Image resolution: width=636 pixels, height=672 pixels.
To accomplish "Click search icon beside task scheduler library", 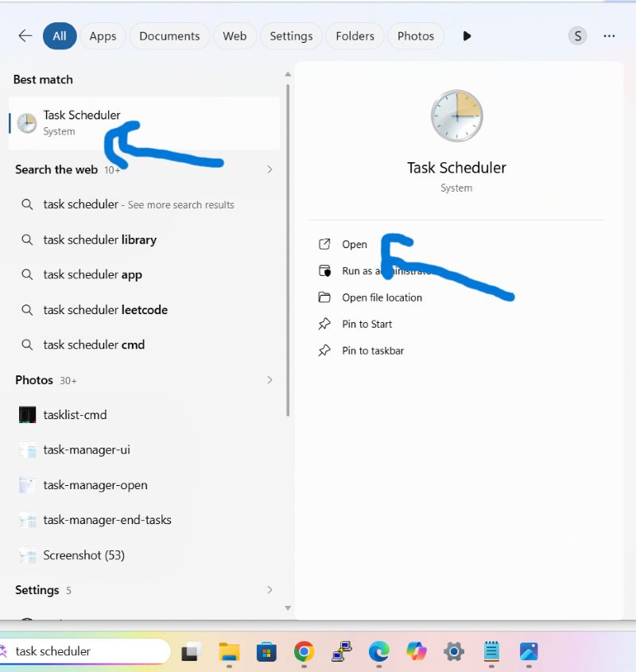I will pyautogui.click(x=27, y=239).
